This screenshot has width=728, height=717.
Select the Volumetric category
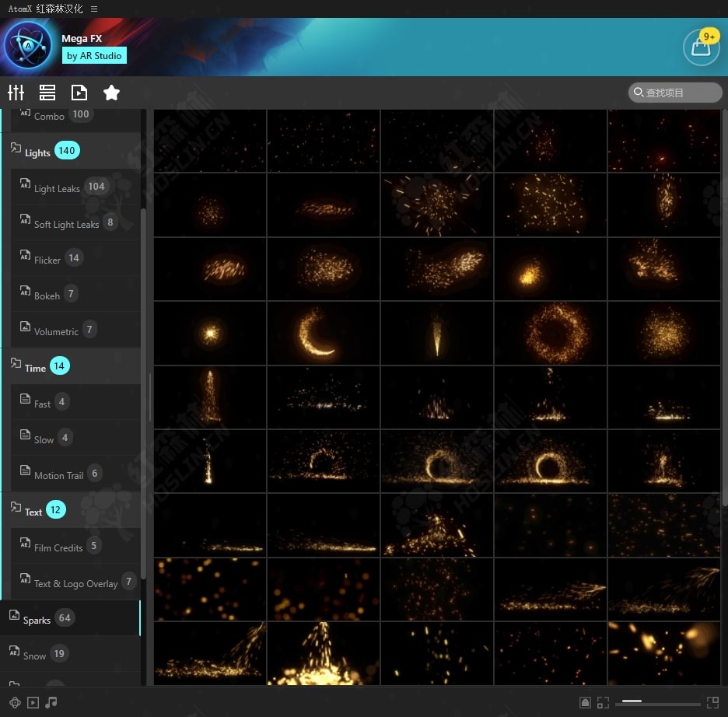pos(75,330)
